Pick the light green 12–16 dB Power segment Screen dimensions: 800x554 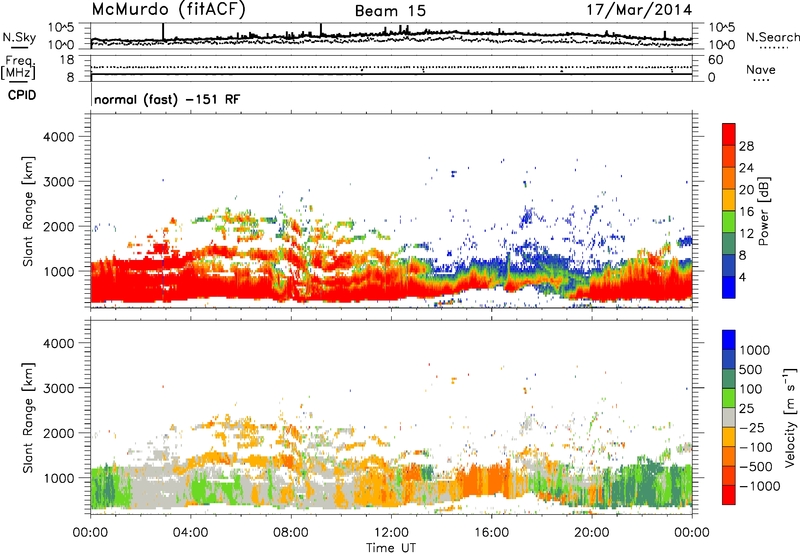tap(729, 222)
